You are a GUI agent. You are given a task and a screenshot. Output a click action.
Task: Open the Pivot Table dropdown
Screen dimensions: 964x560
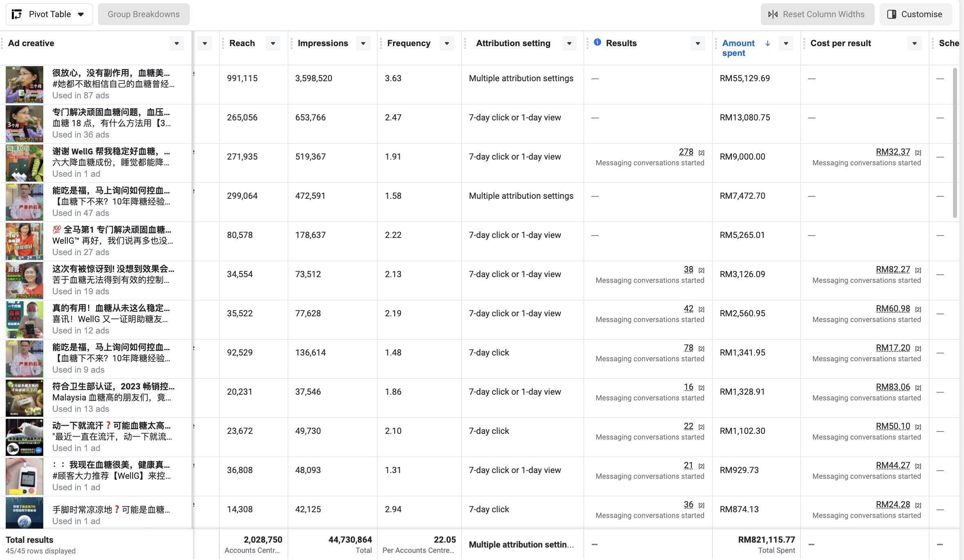[x=81, y=14]
